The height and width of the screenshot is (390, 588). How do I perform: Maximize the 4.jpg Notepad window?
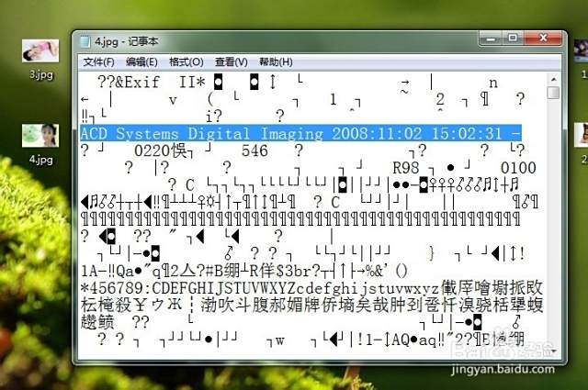[513, 39]
